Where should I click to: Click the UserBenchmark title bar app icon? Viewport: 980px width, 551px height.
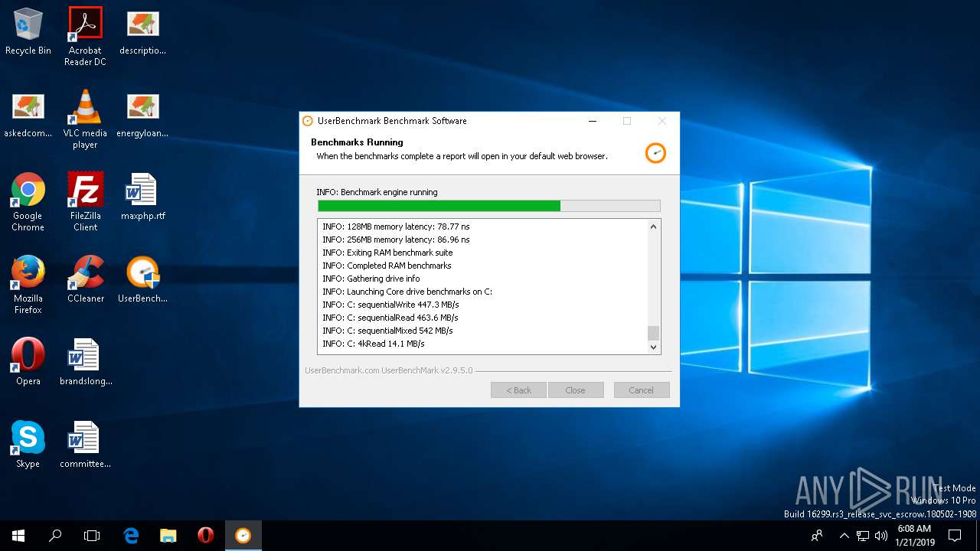coord(308,121)
